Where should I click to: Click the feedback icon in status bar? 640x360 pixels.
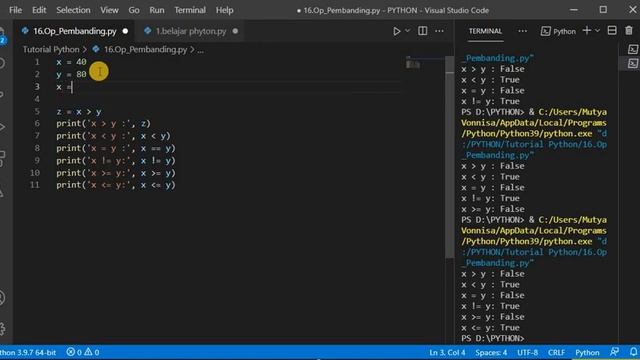(x=614, y=352)
